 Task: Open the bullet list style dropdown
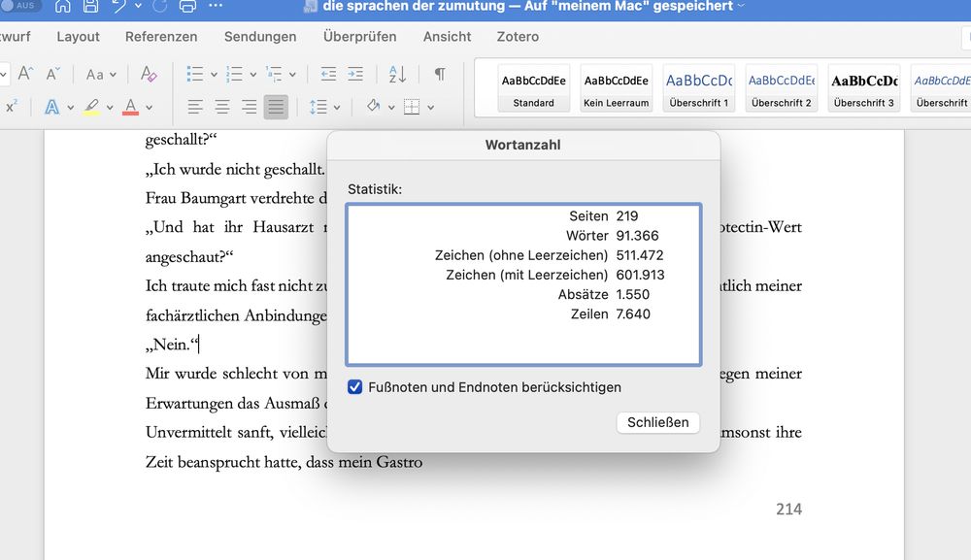tap(212, 74)
